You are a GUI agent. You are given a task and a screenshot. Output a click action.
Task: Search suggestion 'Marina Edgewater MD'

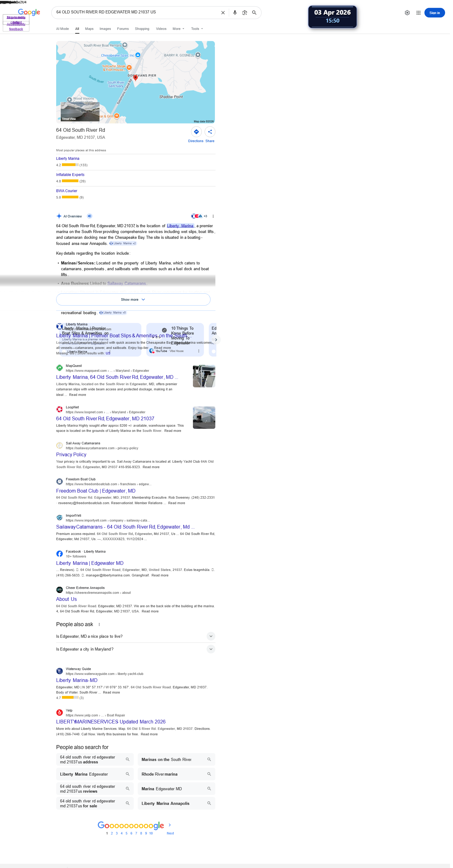click(176, 789)
